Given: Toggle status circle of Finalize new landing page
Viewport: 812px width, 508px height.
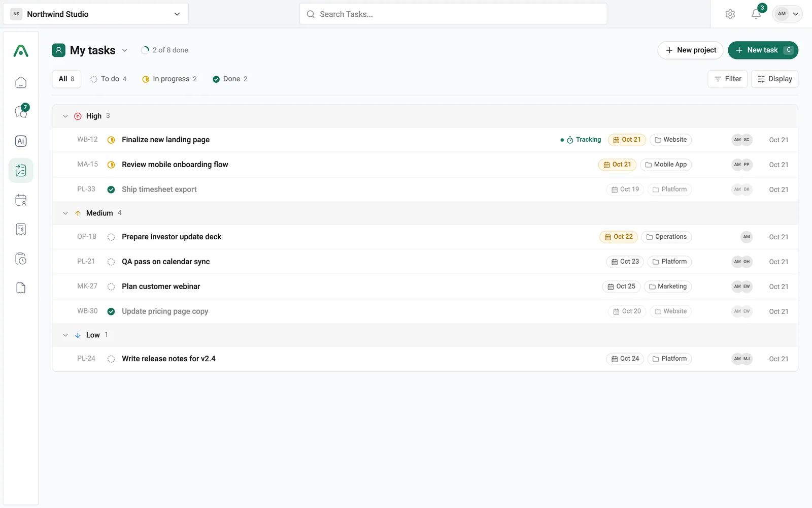Looking at the screenshot, I should point(111,140).
